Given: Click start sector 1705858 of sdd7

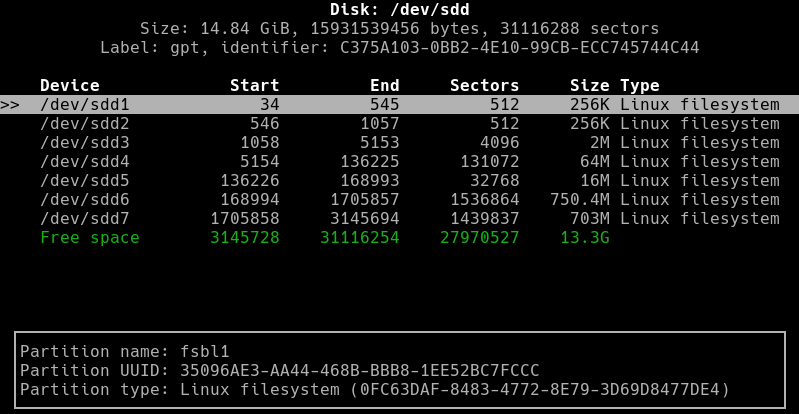Looking at the screenshot, I should (245, 219).
